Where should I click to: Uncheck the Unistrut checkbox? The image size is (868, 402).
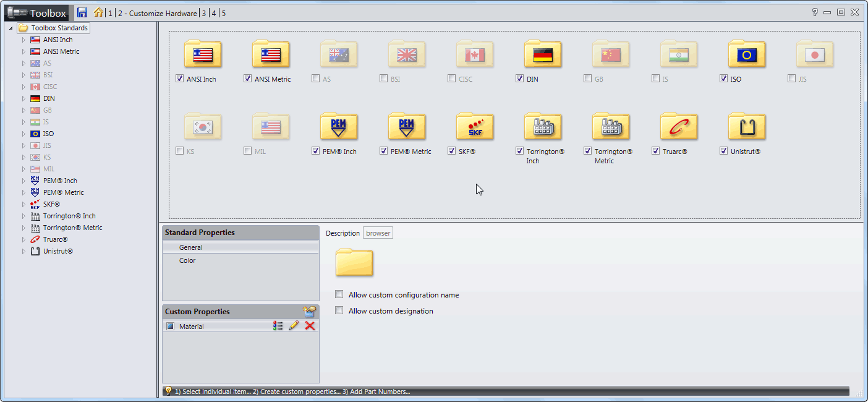point(723,151)
